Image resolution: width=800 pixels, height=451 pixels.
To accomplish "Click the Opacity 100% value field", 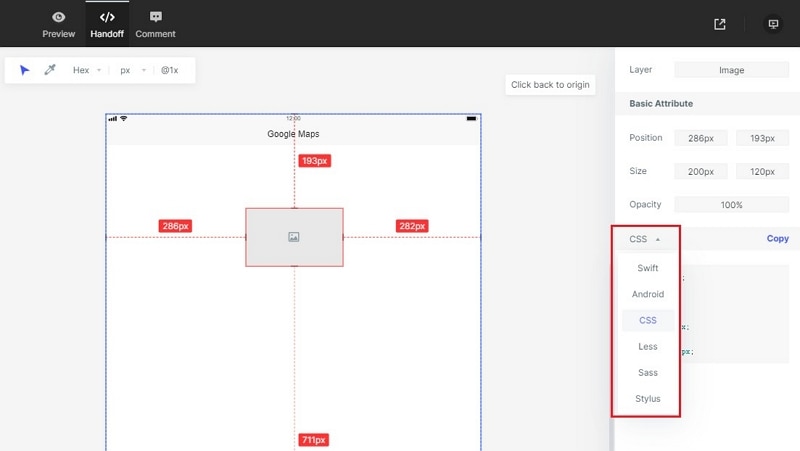I will click(731, 205).
